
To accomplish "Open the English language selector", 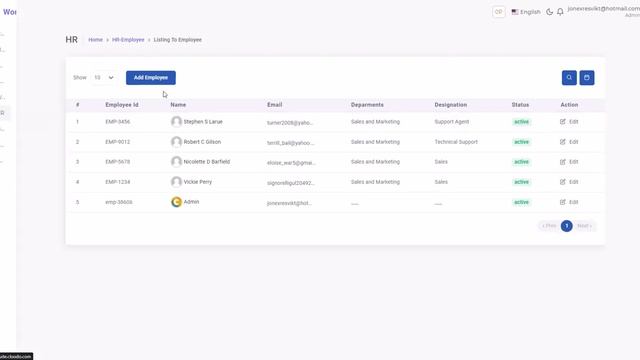I will pyautogui.click(x=526, y=12).
